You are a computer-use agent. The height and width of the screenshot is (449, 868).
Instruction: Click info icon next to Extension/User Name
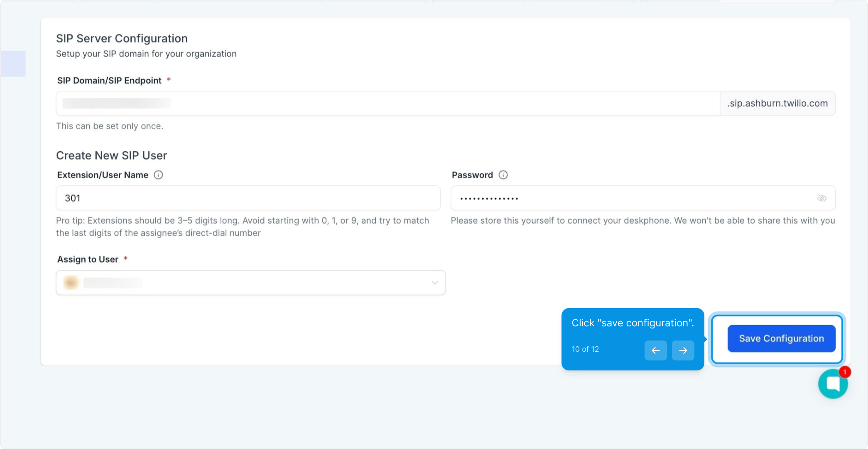tap(158, 175)
